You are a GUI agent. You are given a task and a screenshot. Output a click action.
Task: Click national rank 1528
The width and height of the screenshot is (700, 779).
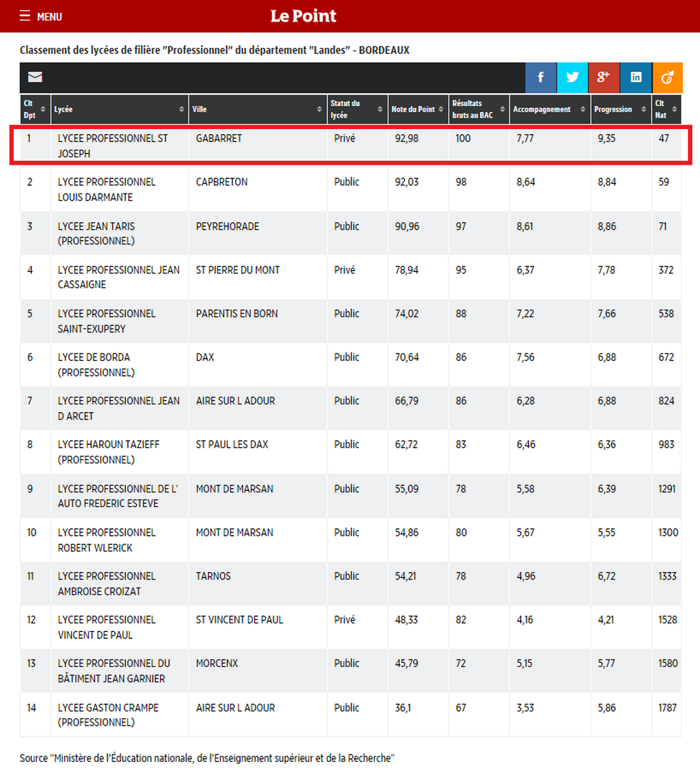pos(668,620)
